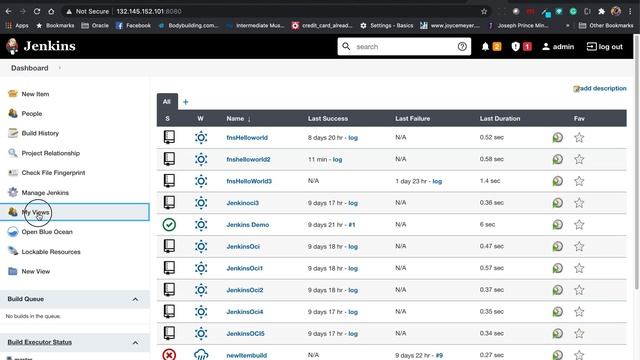Click the Manage Jenkins gear icon
Viewport: 640px width, 360px height.
pyautogui.click(x=13, y=192)
